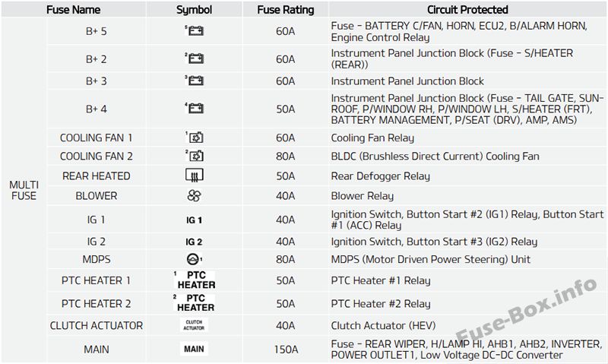Click the Blower fan symbol icon
Viewport: 608px width, 364px height.
pos(194,196)
